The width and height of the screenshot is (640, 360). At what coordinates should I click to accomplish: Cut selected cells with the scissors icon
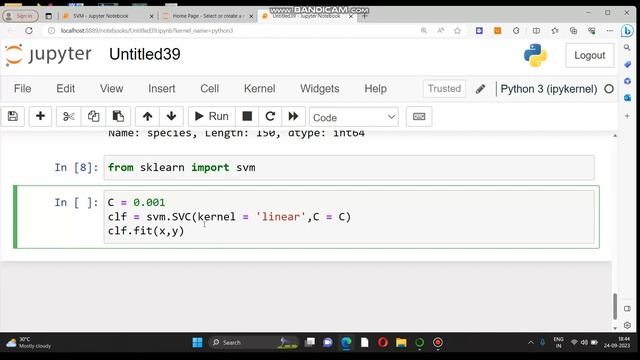pyautogui.click(x=69, y=116)
